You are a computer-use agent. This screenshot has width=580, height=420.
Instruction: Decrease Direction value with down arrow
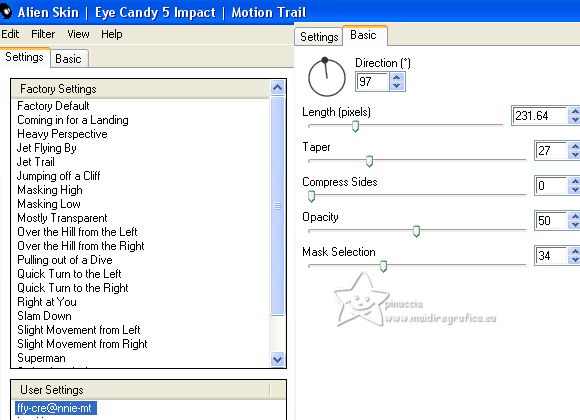click(x=397, y=86)
